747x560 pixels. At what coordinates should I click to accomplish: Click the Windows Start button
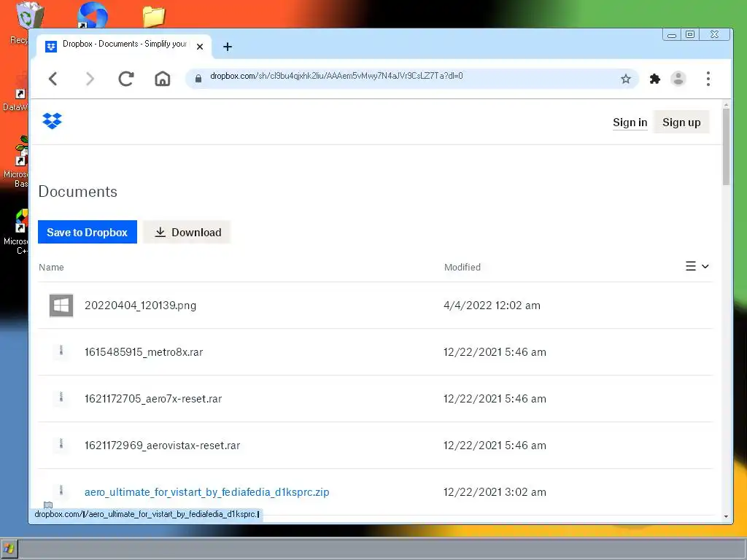[9, 548]
